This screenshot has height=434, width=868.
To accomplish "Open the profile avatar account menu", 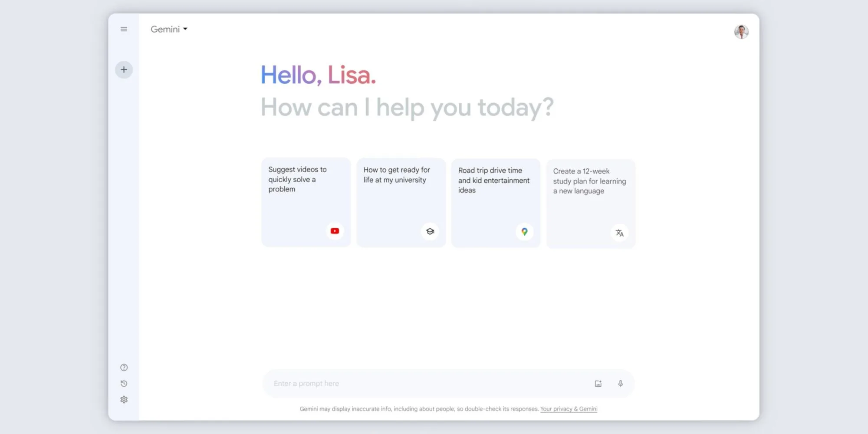I will click(741, 32).
